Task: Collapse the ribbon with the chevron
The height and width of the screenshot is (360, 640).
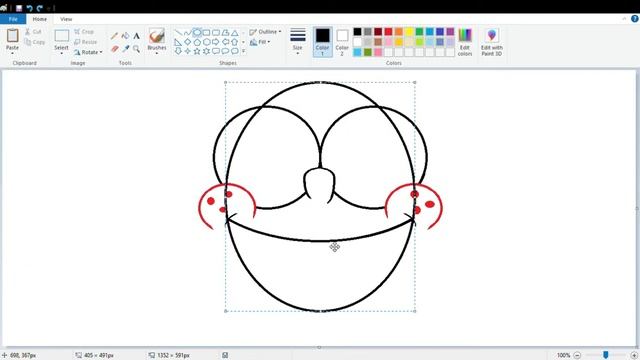Action: [x=624, y=19]
